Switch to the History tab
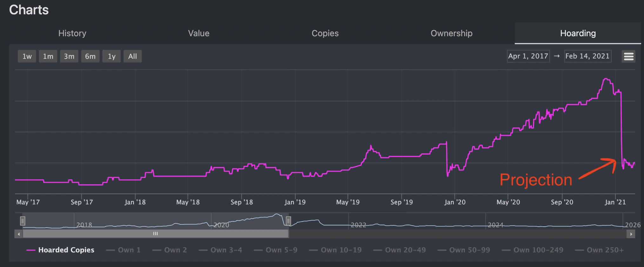The image size is (644, 267). [x=72, y=33]
